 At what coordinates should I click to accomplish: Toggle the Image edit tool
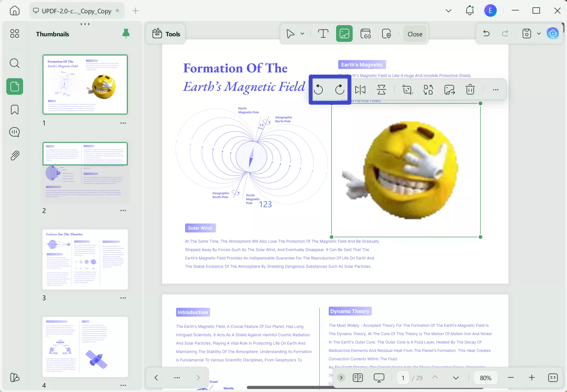click(x=344, y=34)
